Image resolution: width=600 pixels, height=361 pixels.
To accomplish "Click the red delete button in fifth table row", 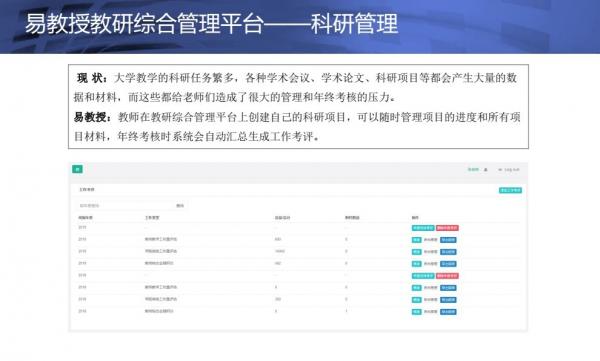I will pyautogui.click(x=447, y=276).
